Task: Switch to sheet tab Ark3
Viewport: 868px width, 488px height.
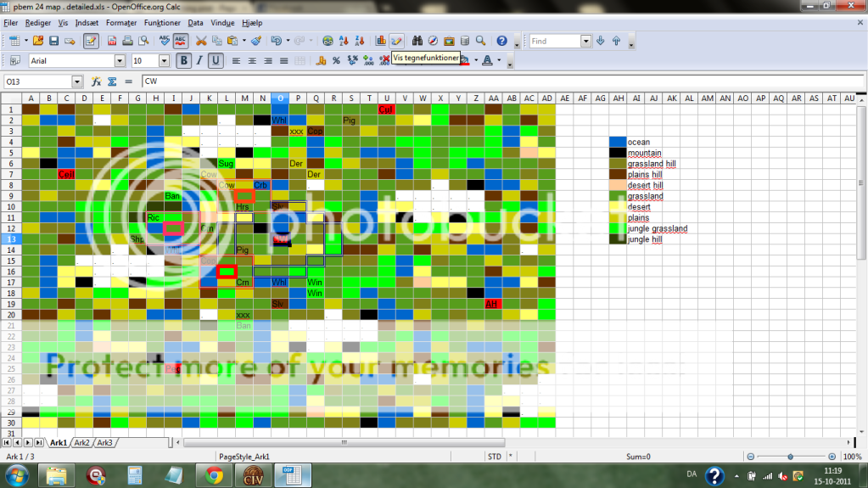Action: [x=104, y=442]
